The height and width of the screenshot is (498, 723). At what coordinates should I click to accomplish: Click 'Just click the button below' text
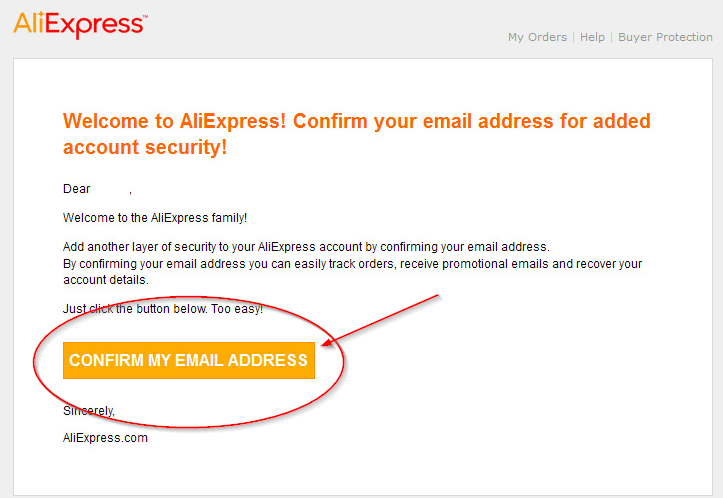[x=163, y=308]
